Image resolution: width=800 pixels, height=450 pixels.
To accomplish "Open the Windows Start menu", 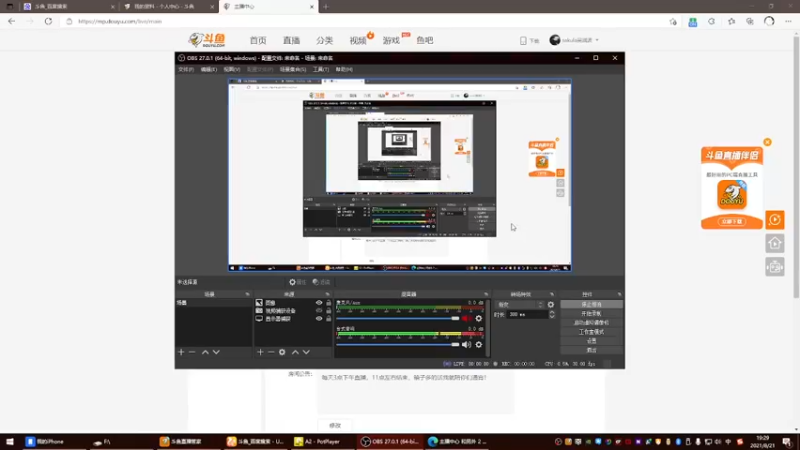I will click(9, 441).
